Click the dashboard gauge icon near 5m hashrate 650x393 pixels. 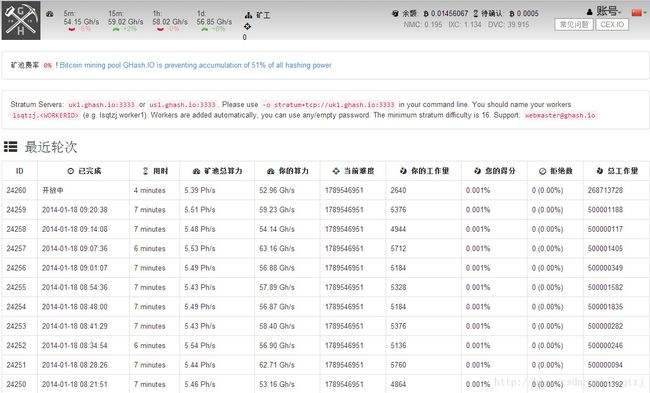pos(50,15)
